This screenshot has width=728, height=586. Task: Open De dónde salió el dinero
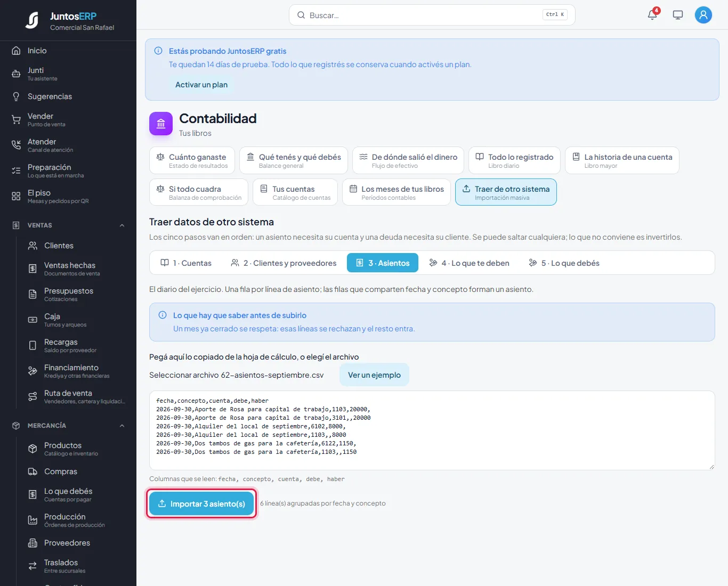coord(408,160)
